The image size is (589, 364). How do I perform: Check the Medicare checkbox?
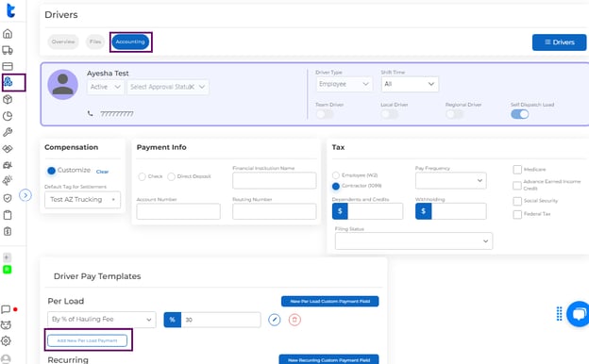(x=517, y=170)
